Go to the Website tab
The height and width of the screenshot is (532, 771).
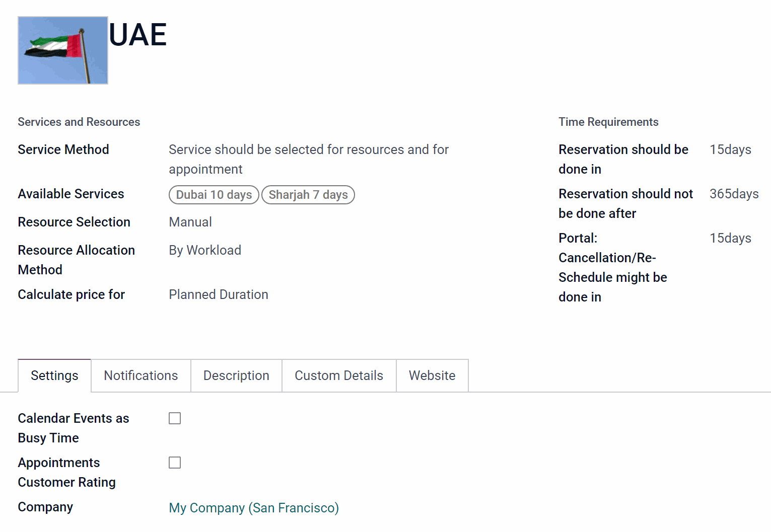pyautogui.click(x=432, y=375)
